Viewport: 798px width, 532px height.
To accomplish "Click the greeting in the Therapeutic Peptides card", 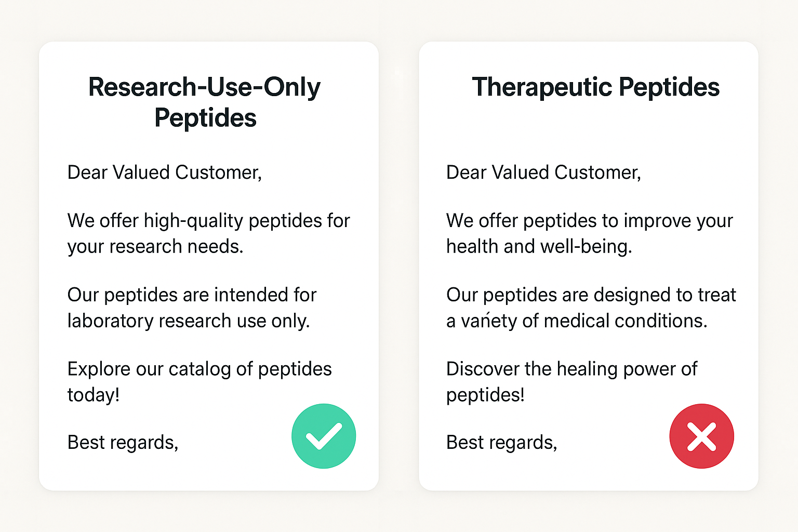I will [543, 172].
